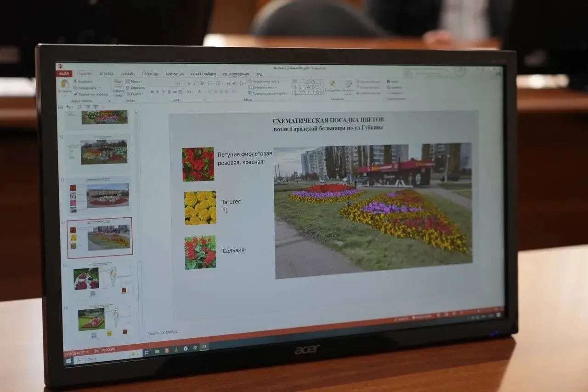Switch to the ДИЗАЙН ribbon tab
588x392 pixels.
pos(128,74)
